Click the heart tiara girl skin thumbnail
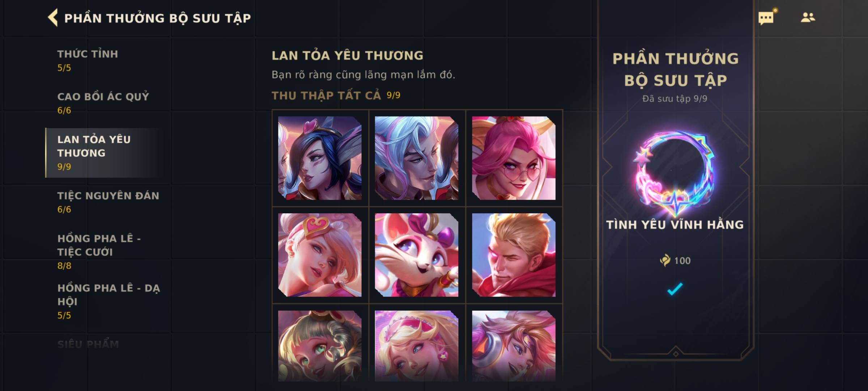868x391 pixels. point(320,255)
